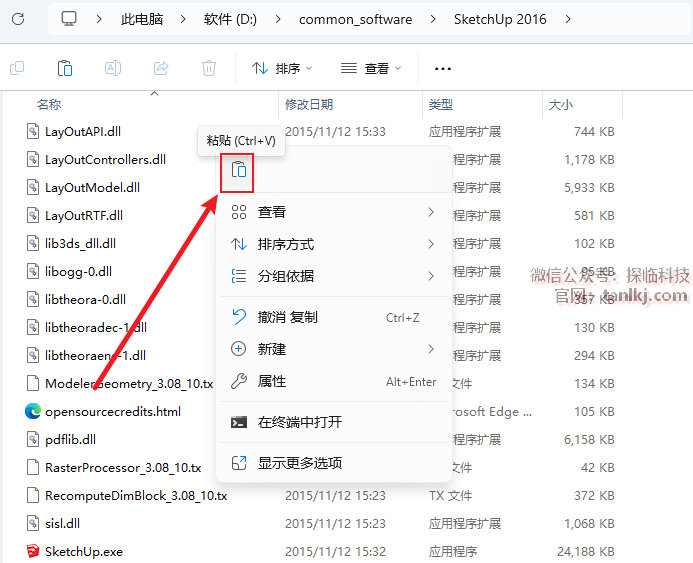This screenshot has height=563, width=693.
Task: Select file ModelerGeometry_3.08_10.tx
Action: pyautogui.click(x=129, y=384)
